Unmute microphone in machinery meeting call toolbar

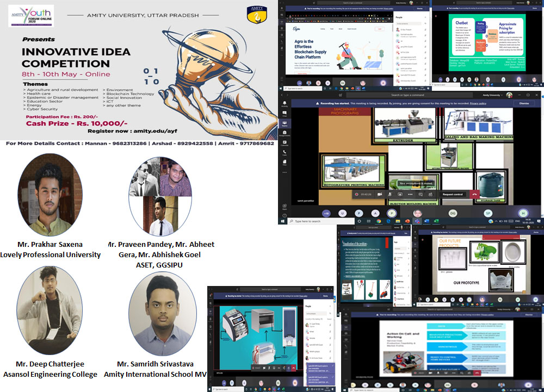coord(390,195)
